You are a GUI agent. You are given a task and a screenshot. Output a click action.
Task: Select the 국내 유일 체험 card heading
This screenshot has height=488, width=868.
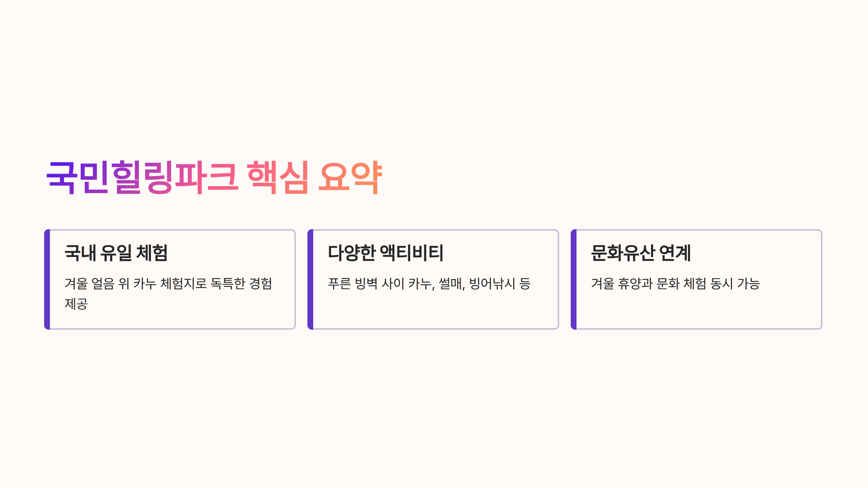point(116,253)
